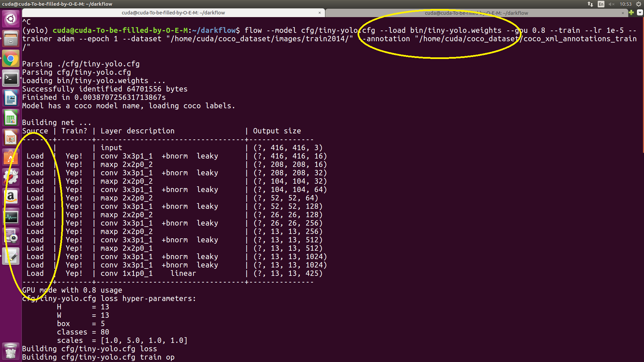Launch the Terminal from the launcher

pyautogui.click(x=11, y=78)
